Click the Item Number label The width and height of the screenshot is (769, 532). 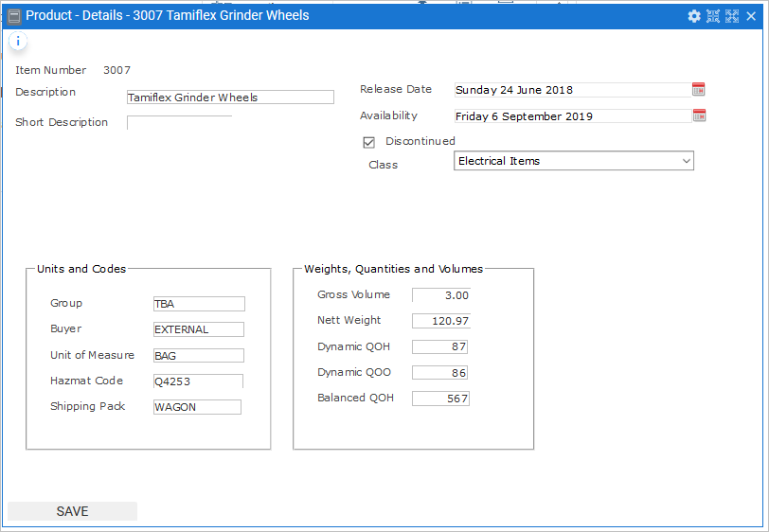(50, 70)
